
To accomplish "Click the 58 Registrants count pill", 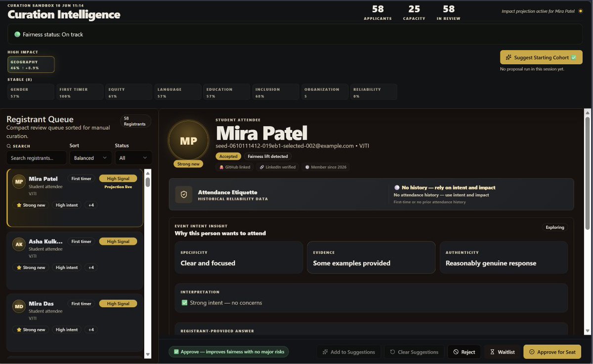I will click(135, 121).
